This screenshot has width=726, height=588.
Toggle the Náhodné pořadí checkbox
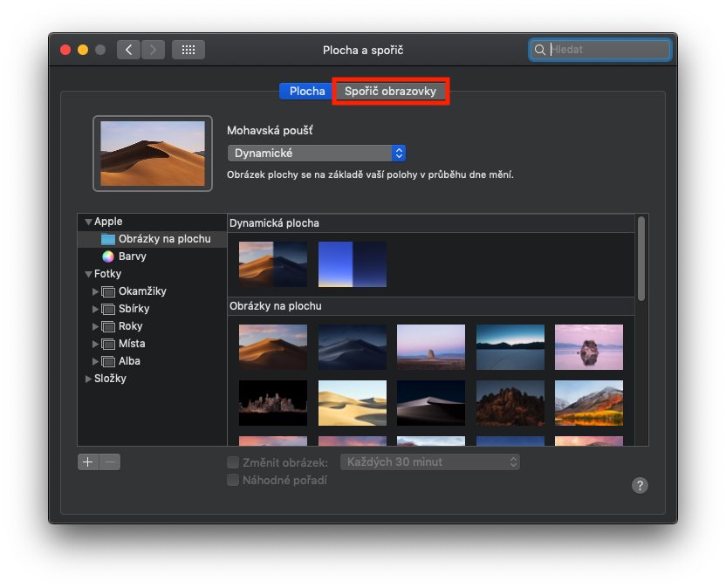coord(233,480)
